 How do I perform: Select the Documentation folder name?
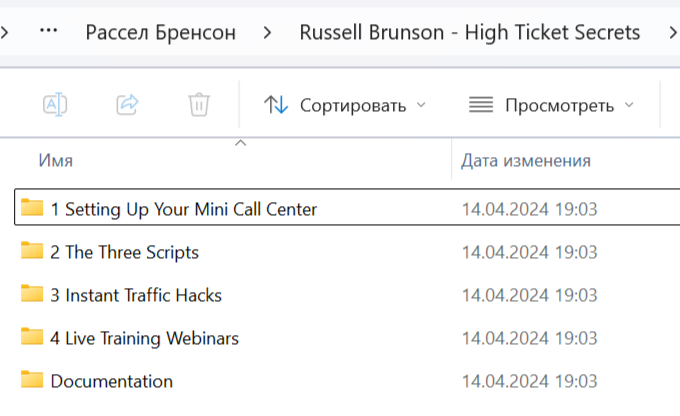tap(111, 381)
